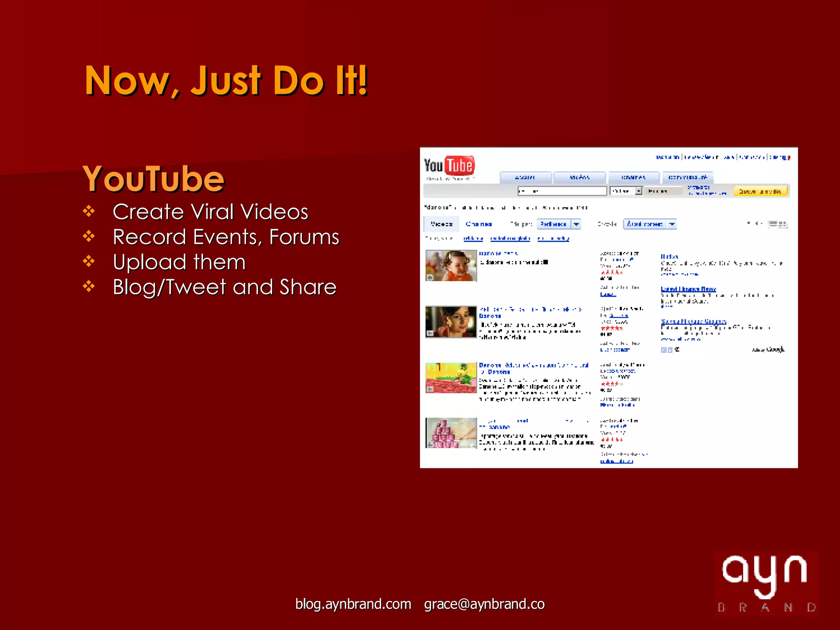The height and width of the screenshot is (630, 840).
Task: Click the gray search button
Action: (663, 191)
